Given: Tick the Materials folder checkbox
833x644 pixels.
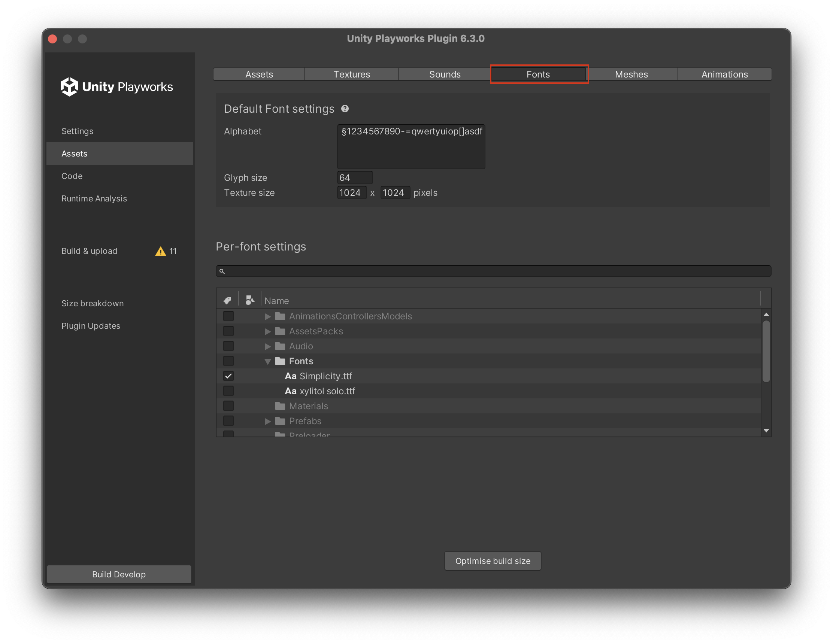Looking at the screenshot, I should coord(228,406).
